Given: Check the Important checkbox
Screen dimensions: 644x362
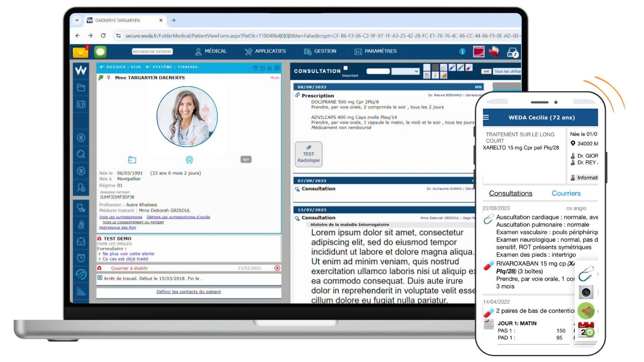Looking at the screenshot, I should click(x=345, y=68).
